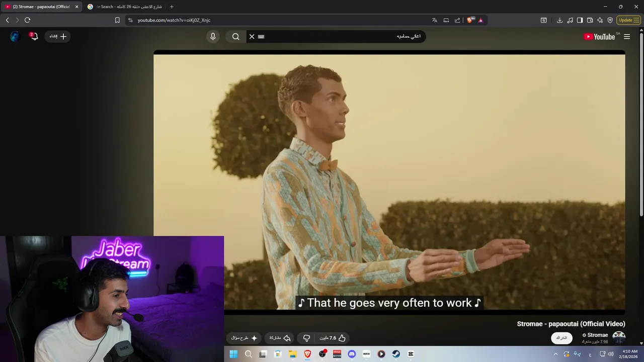The image size is (644, 362).
Task: Close the Stromae YouTube tab
Action: pyautogui.click(x=76, y=7)
